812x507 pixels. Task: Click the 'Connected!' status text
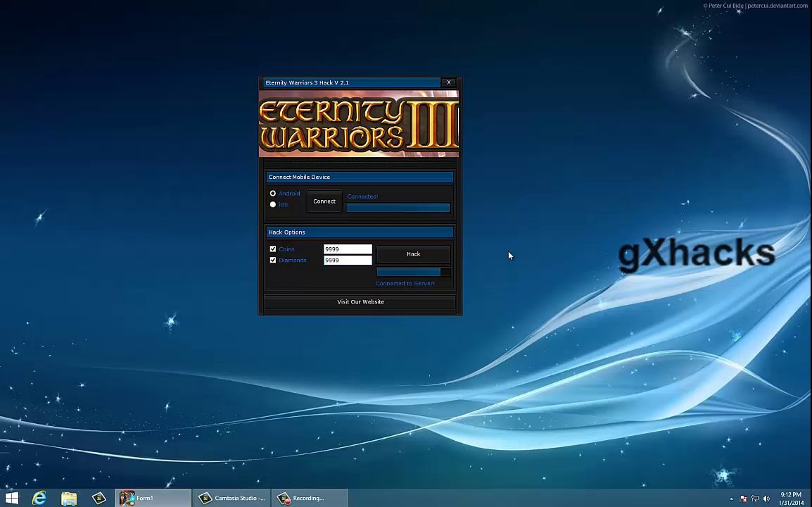tap(362, 196)
